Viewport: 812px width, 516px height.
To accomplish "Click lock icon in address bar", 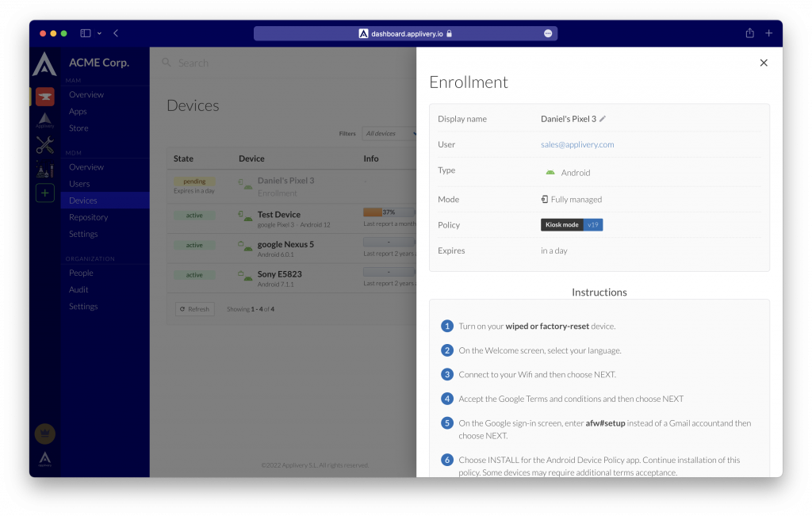I will tap(449, 33).
